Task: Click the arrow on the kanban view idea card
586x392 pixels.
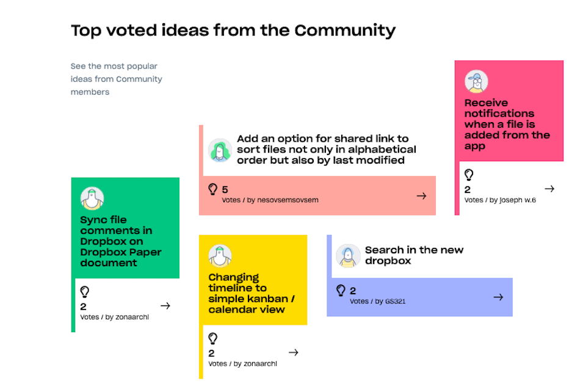Action: 293,352
